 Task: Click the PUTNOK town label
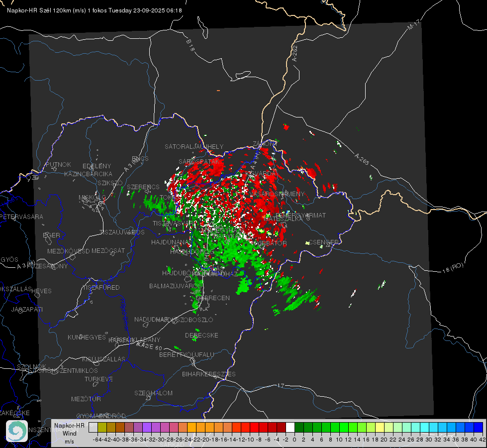coord(59,164)
